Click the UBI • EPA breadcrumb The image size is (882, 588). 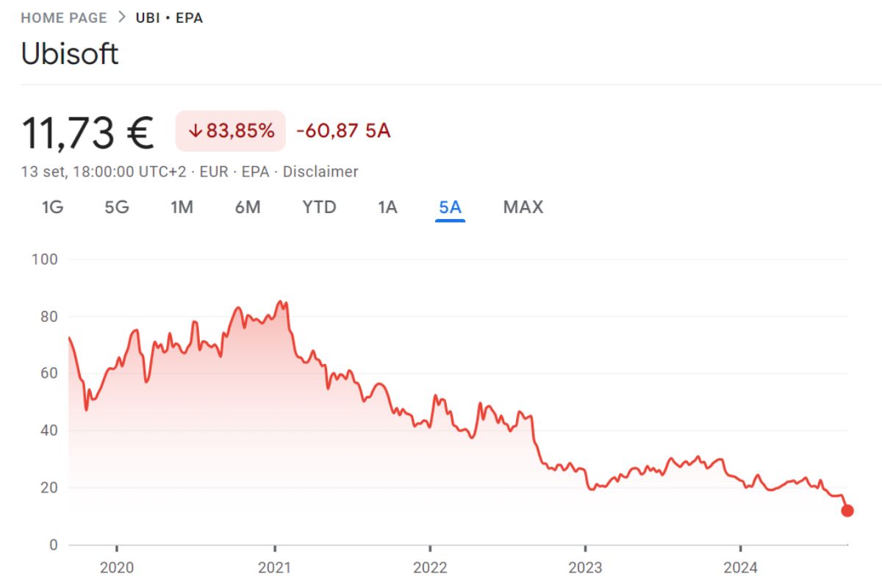click(x=169, y=18)
